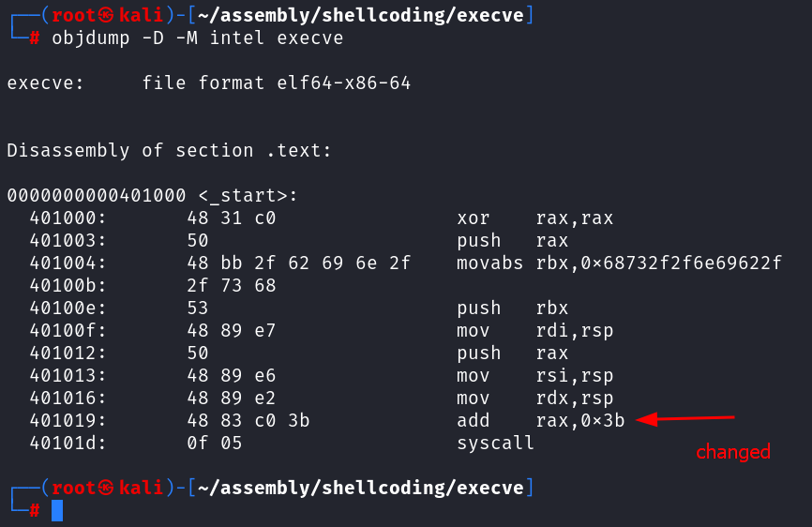The width and height of the screenshot is (812, 527).
Task: Click the red arrow pointing at add instruction
Action: point(686,419)
